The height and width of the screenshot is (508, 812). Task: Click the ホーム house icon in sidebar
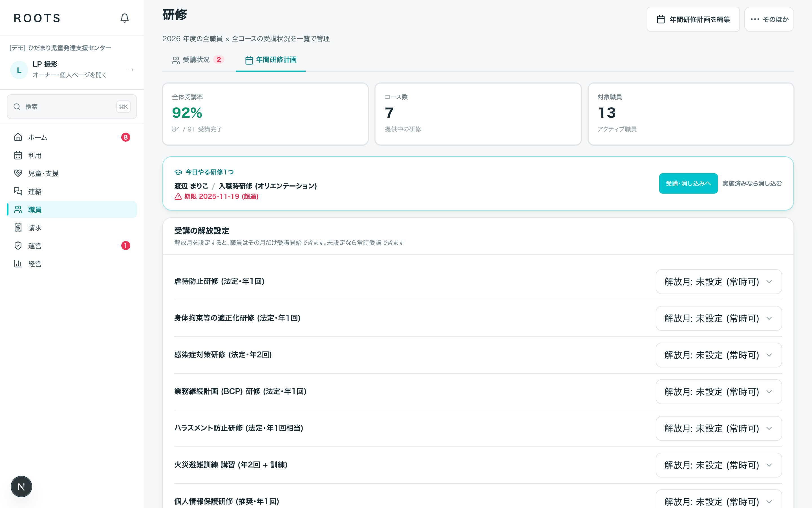(x=18, y=137)
